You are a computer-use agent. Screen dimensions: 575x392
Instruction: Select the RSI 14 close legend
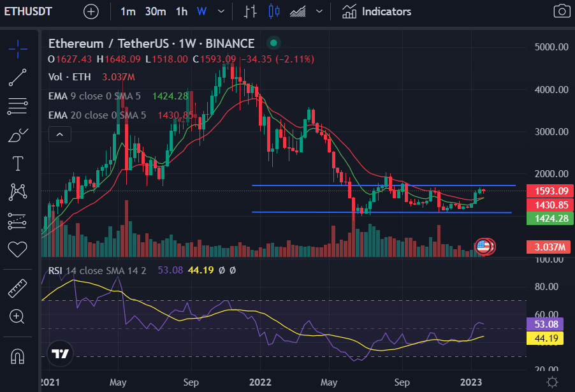point(97,271)
